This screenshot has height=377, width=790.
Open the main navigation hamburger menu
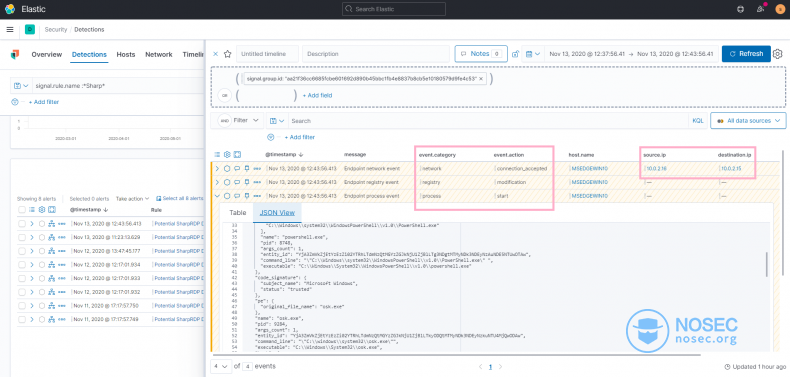coord(10,29)
